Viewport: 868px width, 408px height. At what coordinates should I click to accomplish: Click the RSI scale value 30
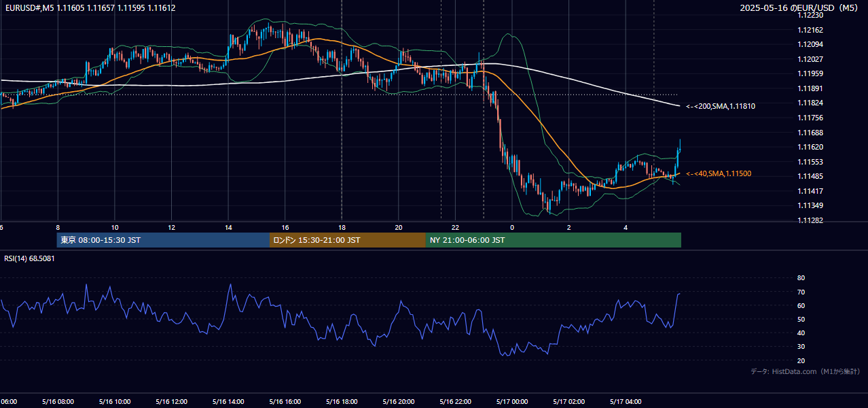point(801,347)
